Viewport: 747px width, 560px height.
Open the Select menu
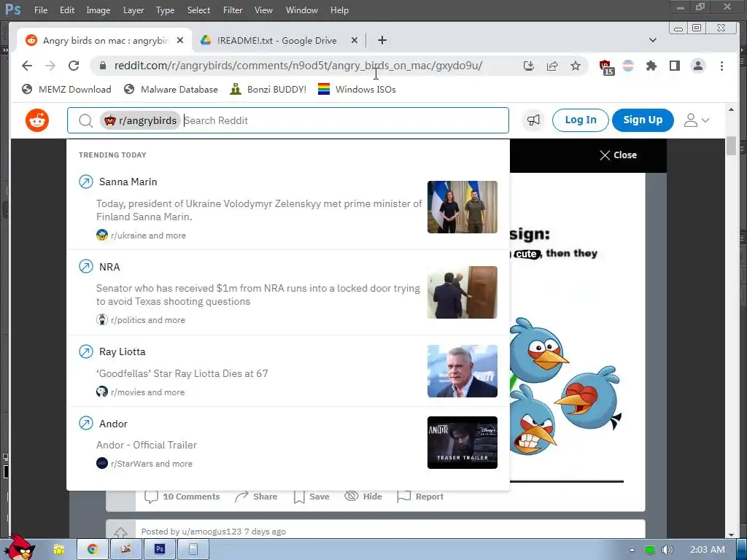click(x=198, y=10)
